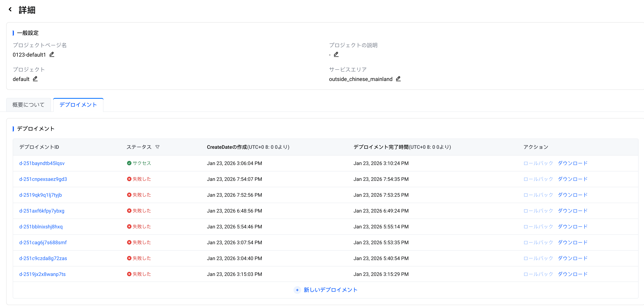Edit the service area outside_chinese_mainland
This screenshot has height=308, width=644.
[398, 79]
